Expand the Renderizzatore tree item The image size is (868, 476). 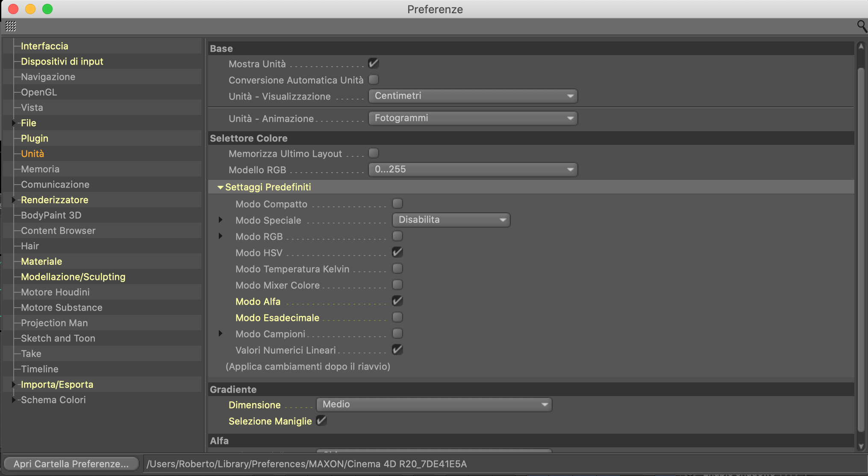point(14,200)
